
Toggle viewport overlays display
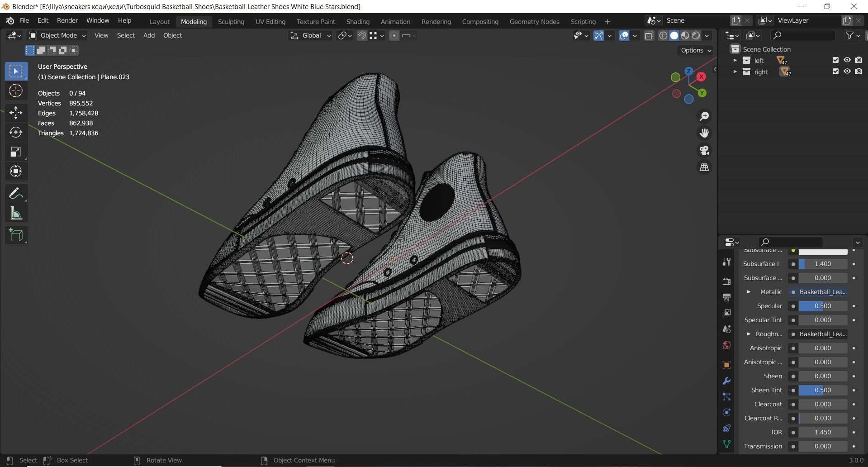(x=624, y=36)
